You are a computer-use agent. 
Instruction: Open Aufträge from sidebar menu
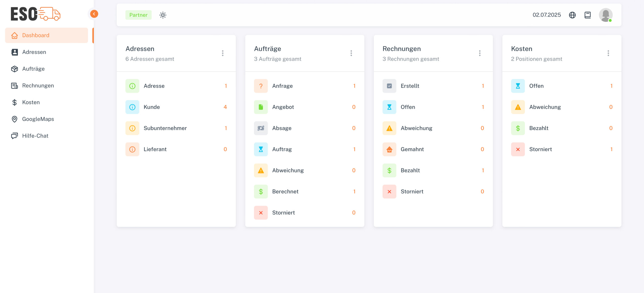click(x=47, y=69)
